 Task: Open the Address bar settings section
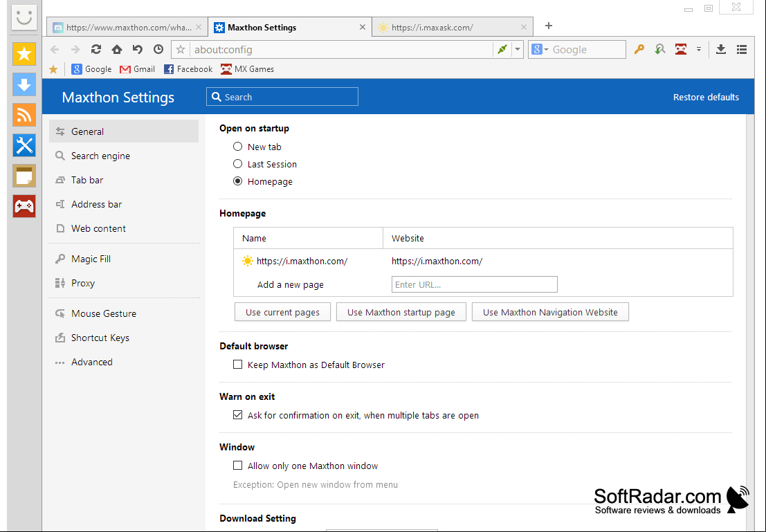[x=124, y=204]
